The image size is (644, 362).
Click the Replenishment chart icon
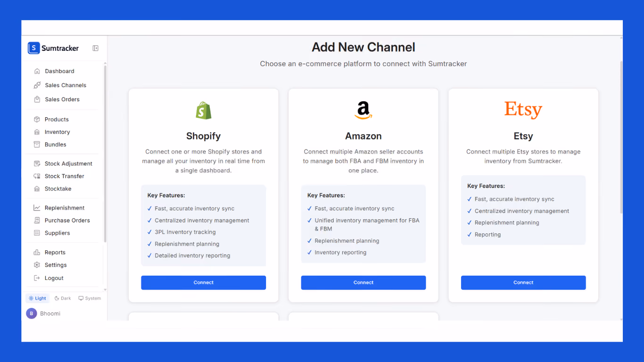37,208
